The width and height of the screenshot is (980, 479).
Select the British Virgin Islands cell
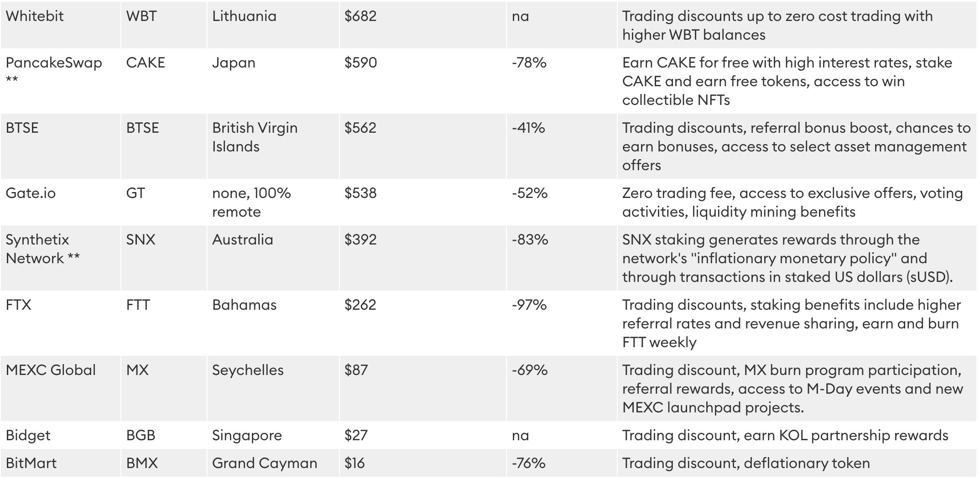[255, 137]
